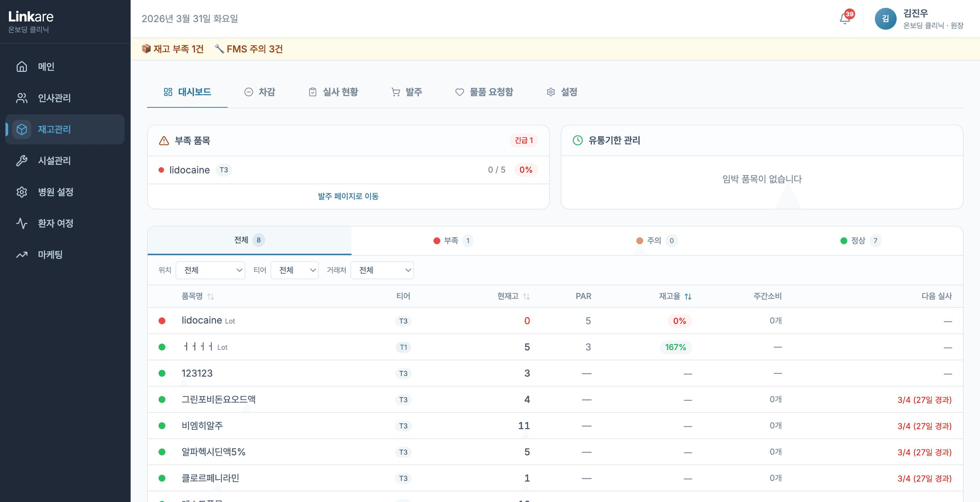This screenshot has width=980, height=502.
Task: Click the 클로르페니라민 row name
Action: [210, 478]
